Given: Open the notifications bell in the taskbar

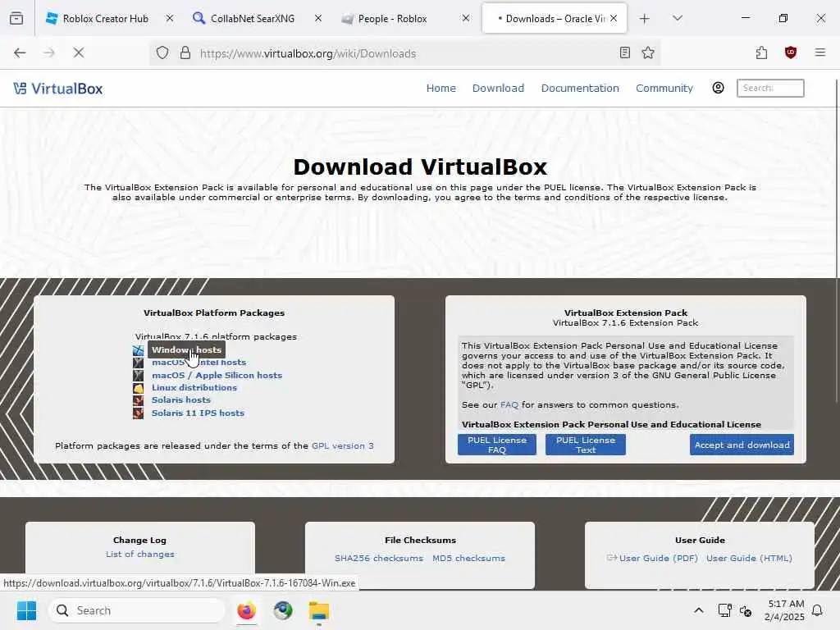Looking at the screenshot, I should [x=817, y=610].
